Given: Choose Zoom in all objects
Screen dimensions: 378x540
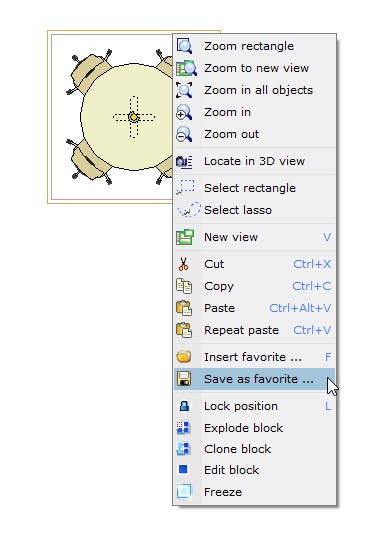Looking at the screenshot, I should coord(254,90).
